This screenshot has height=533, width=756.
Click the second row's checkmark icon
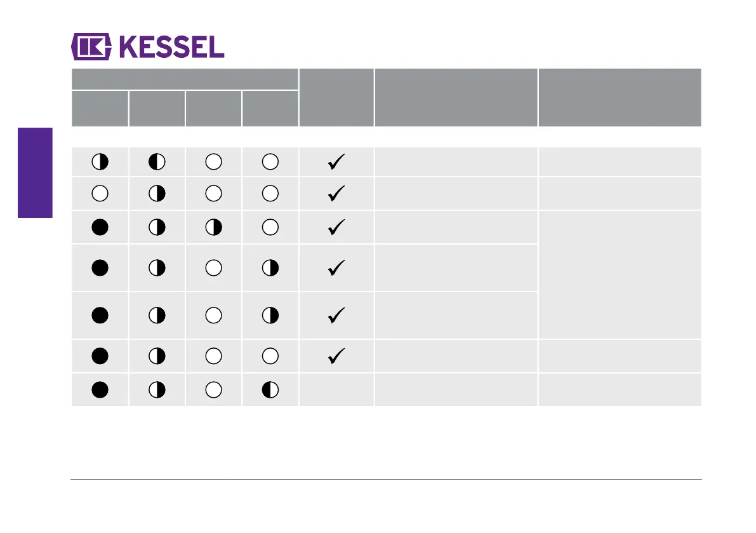click(336, 194)
